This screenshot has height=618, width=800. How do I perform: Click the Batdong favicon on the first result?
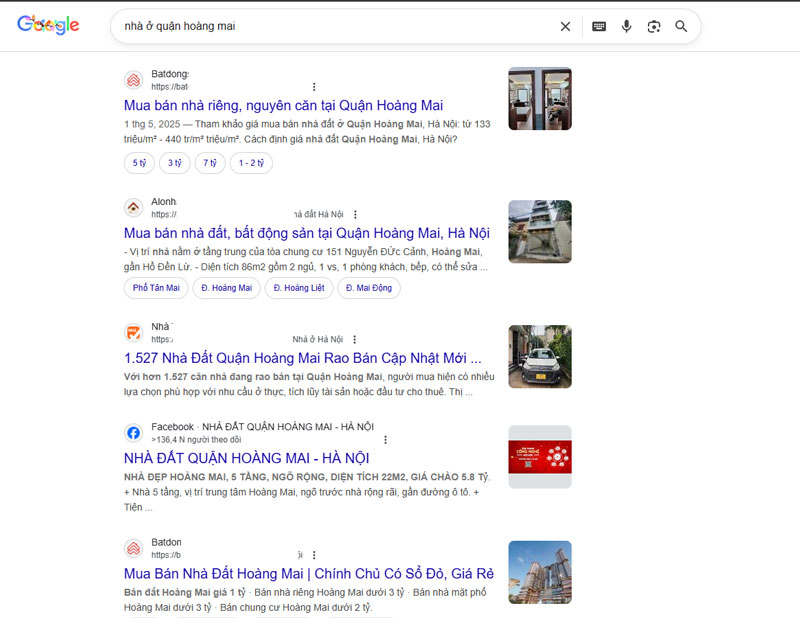[132, 79]
